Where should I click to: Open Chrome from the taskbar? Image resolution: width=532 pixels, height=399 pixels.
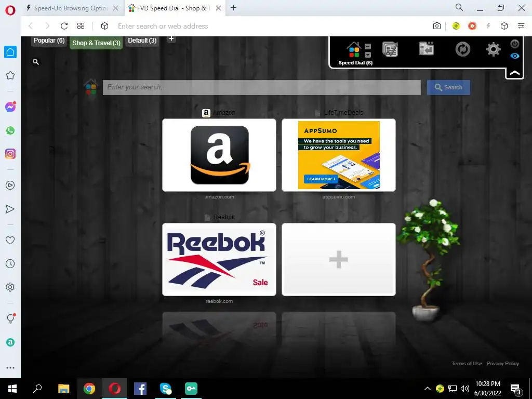coord(89,389)
